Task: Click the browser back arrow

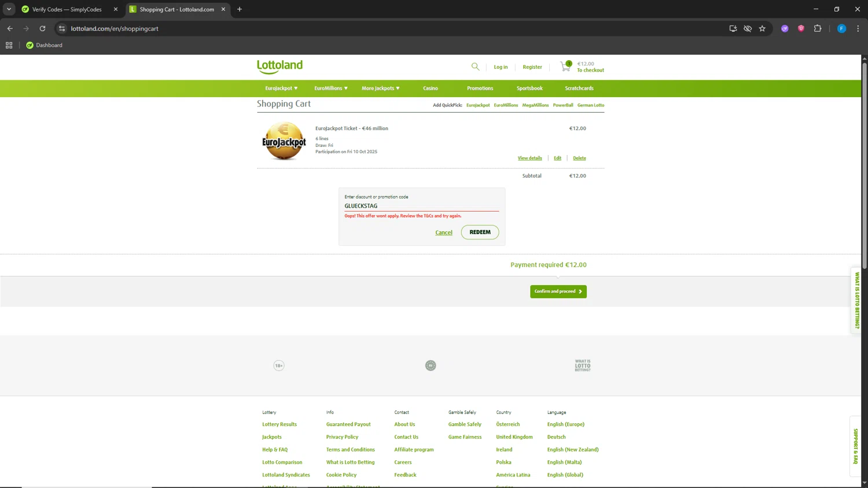Action: pyautogui.click(x=10, y=28)
